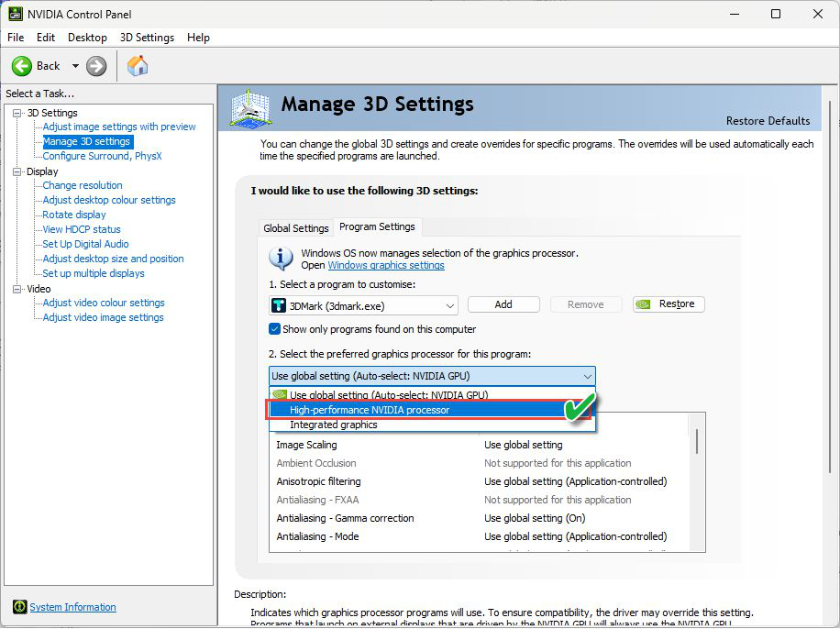Open Change resolution task
Image resolution: width=840 pixels, height=629 pixels.
pos(83,185)
